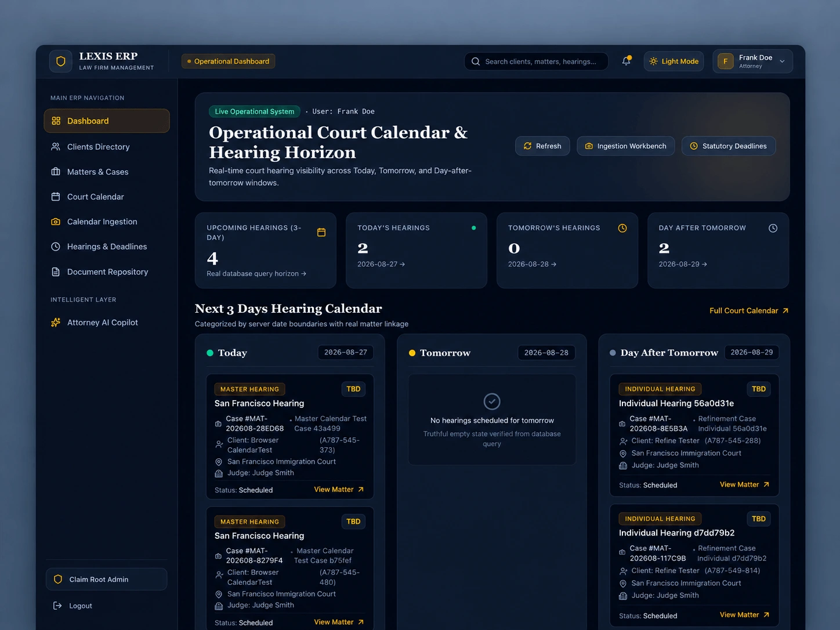Click the search clients, matters, hearings field
Viewport: 840px width, 630px height.
point(536,61)
